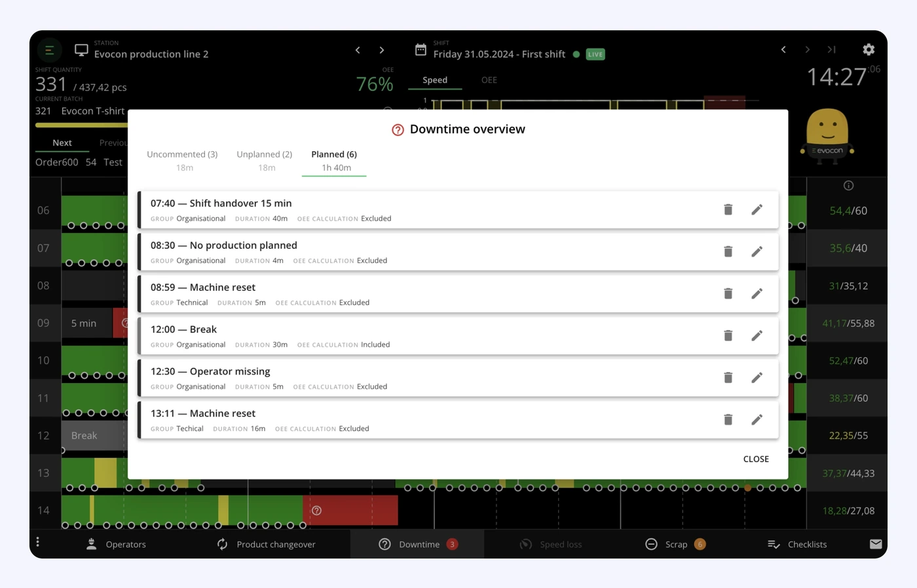917x588 pixels.
Task: Click the LIVE status badge
Action: 595,54
